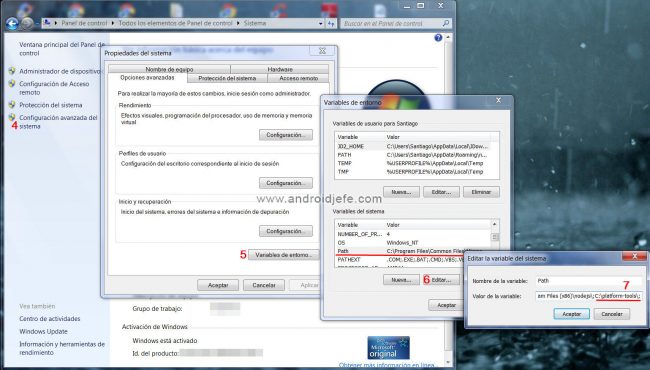Open Ventana principal del Panel de control
Image resolution: width=650 pixels, height=370 pixels.
(63, 48)
